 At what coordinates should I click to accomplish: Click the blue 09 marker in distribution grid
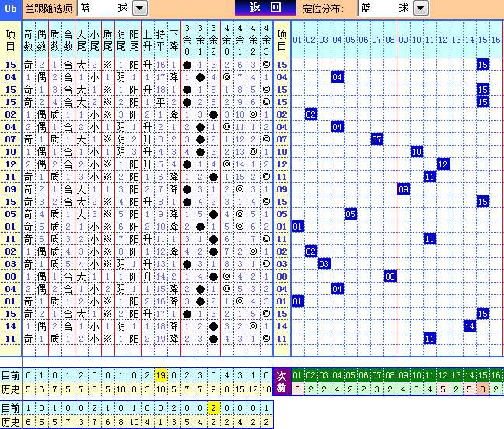[404, 189]
